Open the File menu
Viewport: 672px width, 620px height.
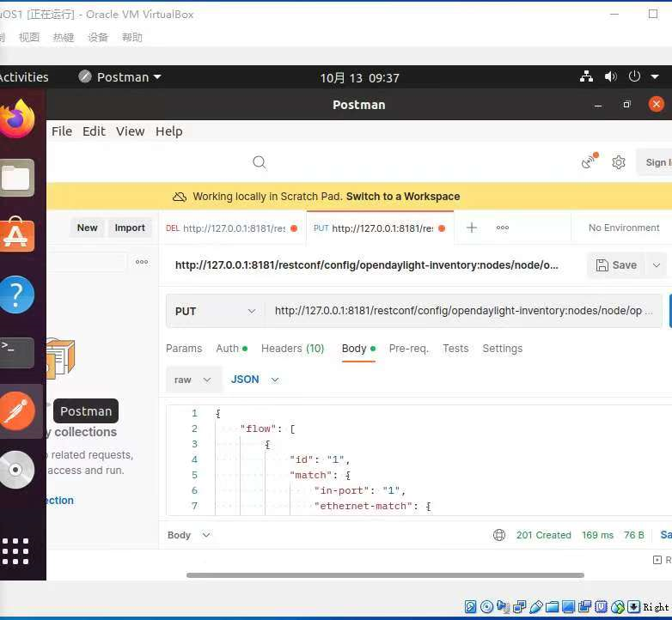click(x=62, y=131)
